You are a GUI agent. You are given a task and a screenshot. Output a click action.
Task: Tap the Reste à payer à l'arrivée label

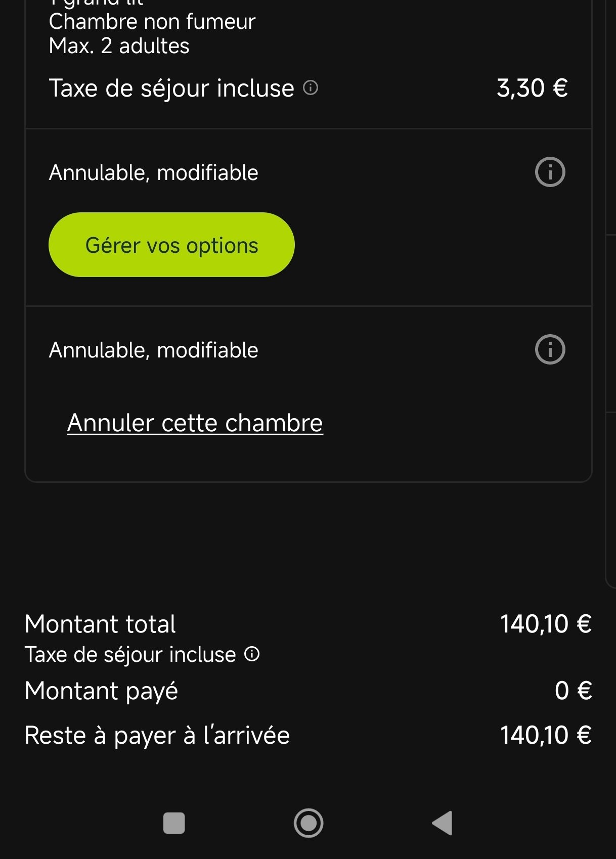(x=157, y=735)
